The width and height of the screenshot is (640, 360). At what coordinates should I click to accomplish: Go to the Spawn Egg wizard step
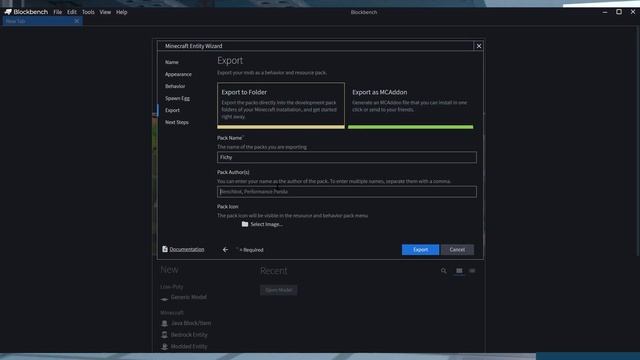point(177,98)
